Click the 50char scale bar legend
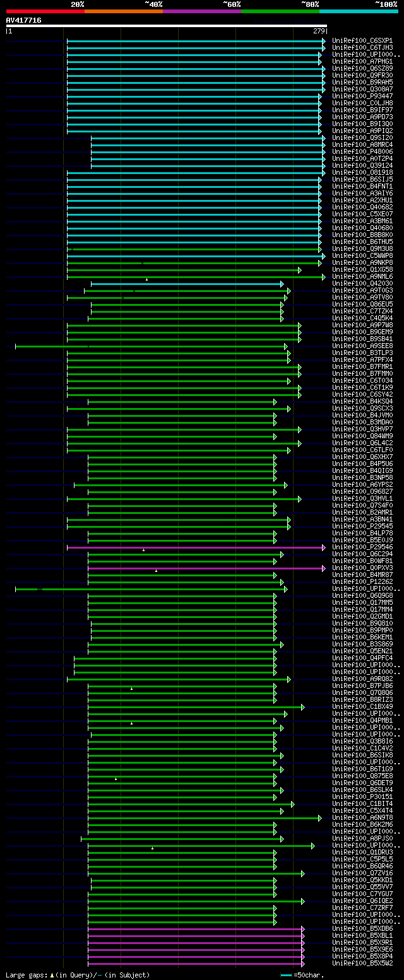 click(x=304, y=975)
